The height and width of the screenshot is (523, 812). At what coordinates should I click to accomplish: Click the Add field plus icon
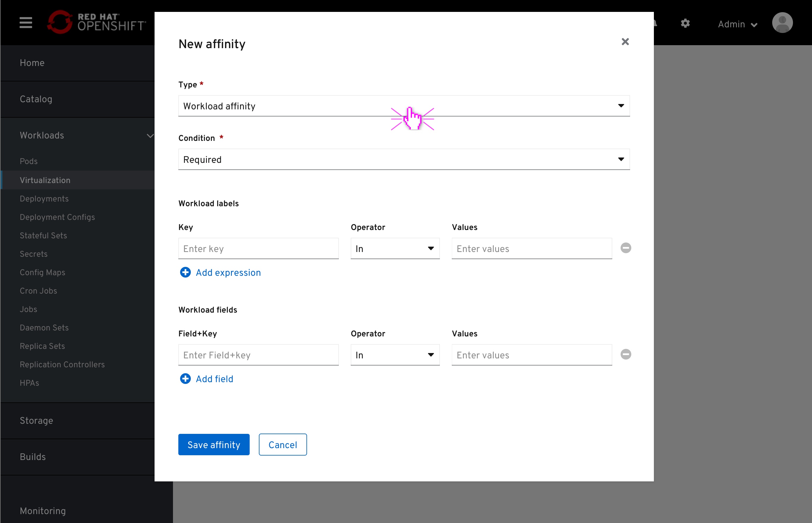point(185,379)
